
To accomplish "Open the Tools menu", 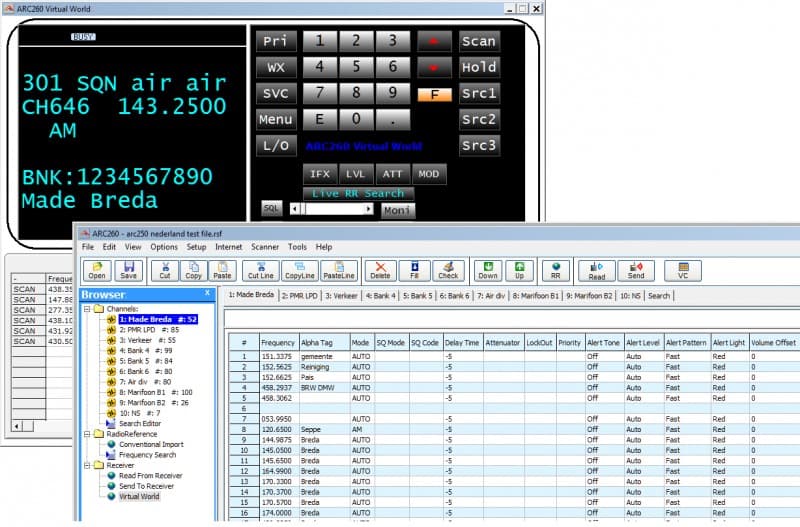I will (297, 247).
